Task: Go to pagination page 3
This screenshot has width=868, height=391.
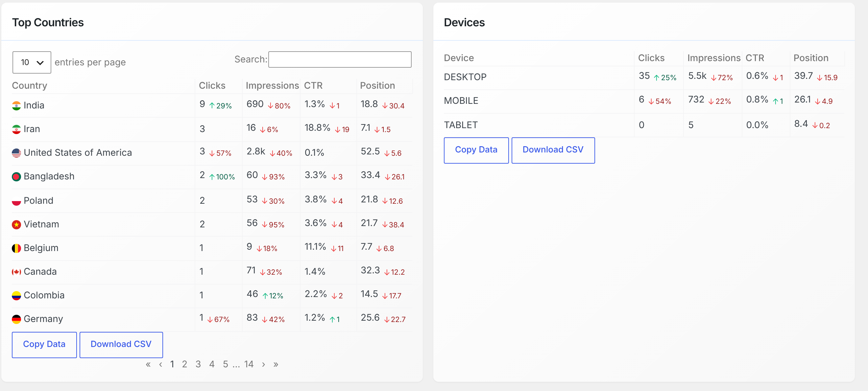Action: [x=198, y=364]
